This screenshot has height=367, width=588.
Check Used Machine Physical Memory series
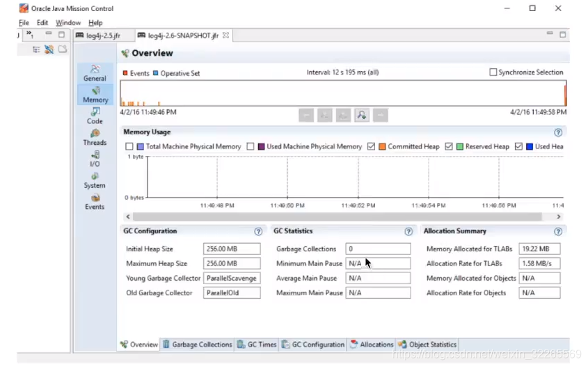tap(251, 146)
